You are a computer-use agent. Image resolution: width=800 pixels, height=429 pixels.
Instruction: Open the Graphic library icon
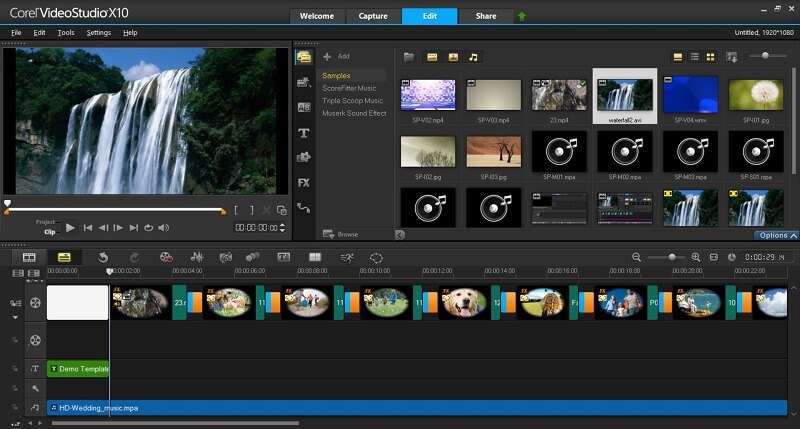point(304,157)
